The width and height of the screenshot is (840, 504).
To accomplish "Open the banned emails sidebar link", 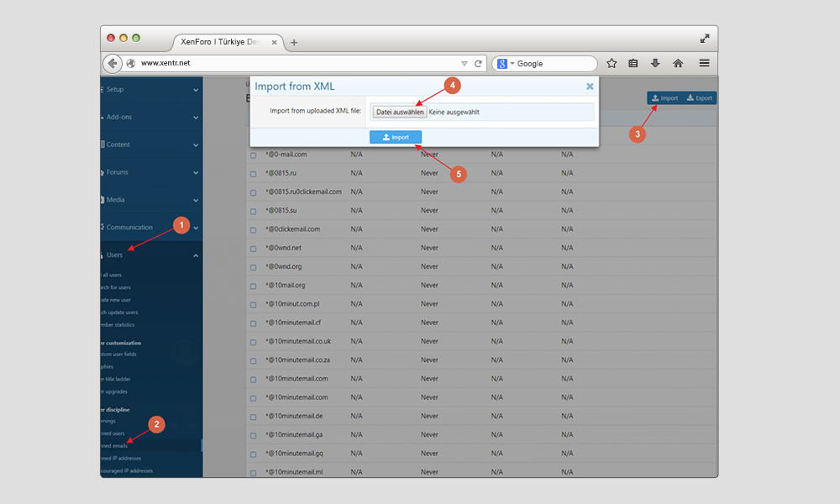I will pyautogui.click(x=114, y=445).
